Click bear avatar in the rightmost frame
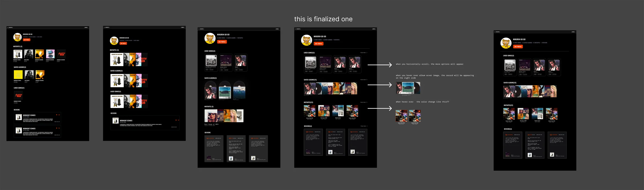This screenshot has height=190, width=644. point(506,43)
